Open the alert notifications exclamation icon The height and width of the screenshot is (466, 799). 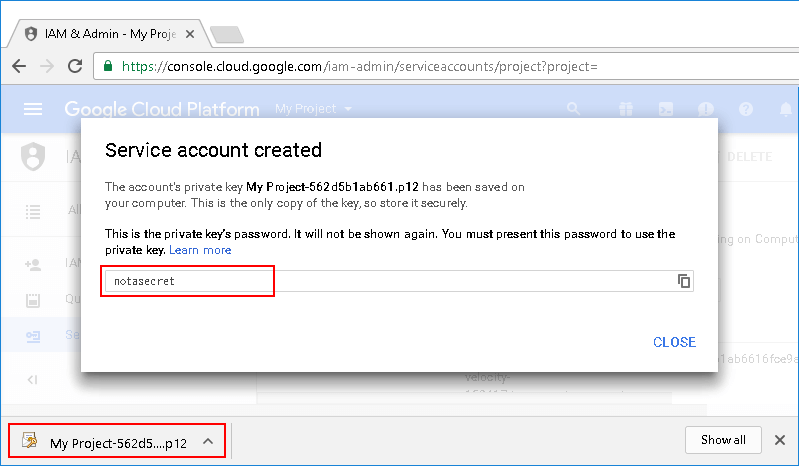[706, 109]
